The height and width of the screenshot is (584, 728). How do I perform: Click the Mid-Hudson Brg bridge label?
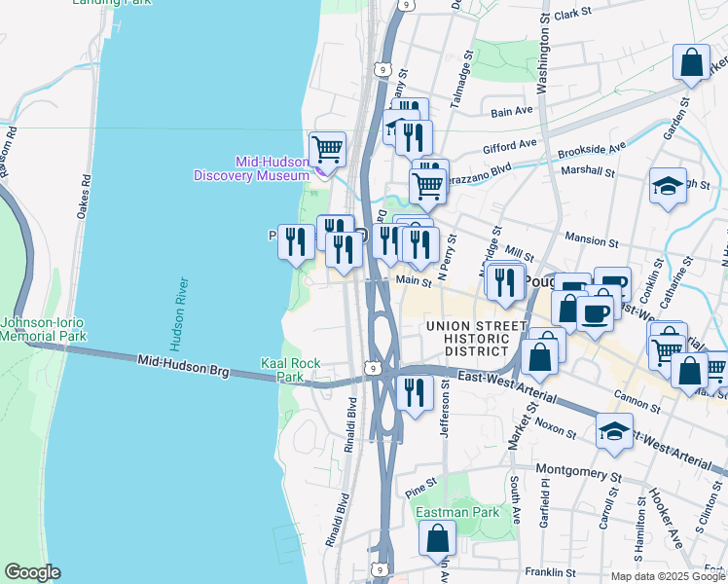(183, 366)
